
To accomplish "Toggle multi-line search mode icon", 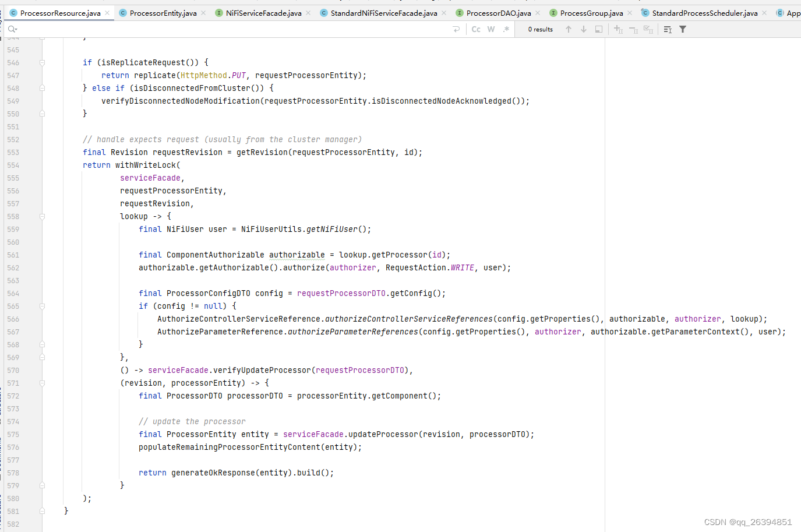I will [x=668, y=29].
